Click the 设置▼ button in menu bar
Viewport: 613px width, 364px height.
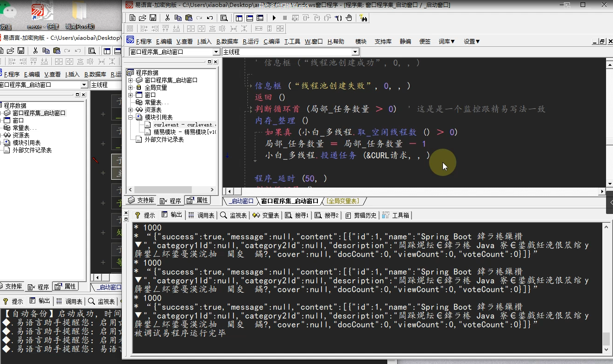[x=472, y=41]
